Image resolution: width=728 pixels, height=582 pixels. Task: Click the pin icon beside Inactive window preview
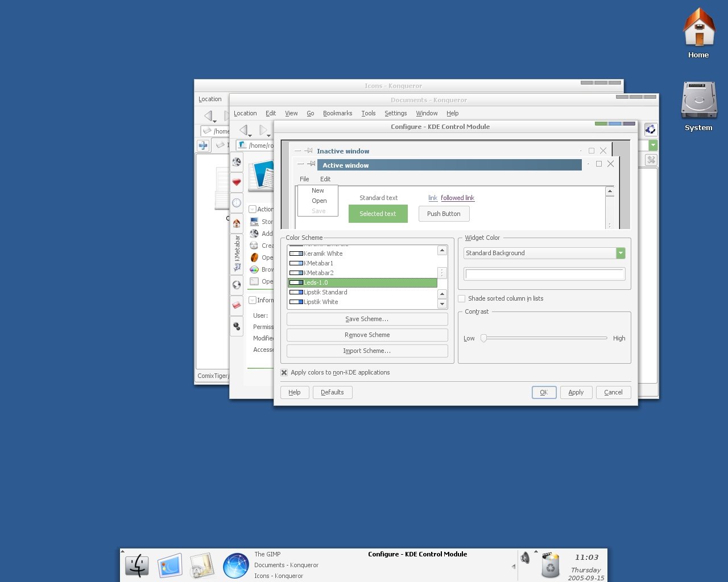coord(308,151)
